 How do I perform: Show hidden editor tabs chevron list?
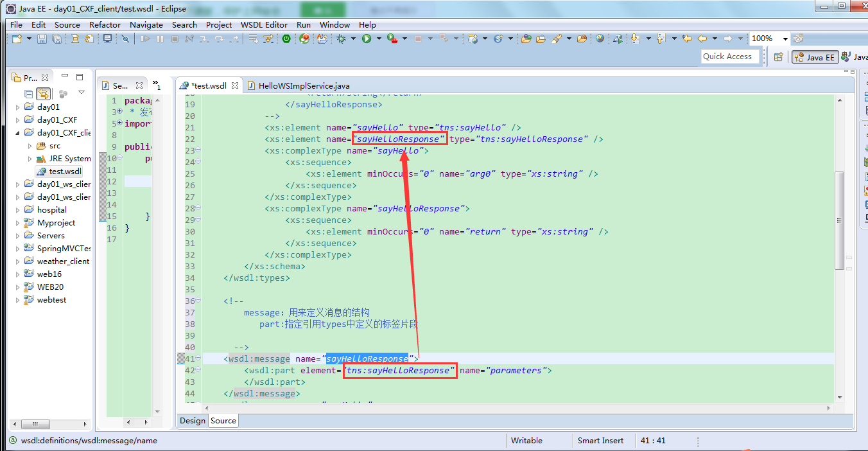point(157,85)
